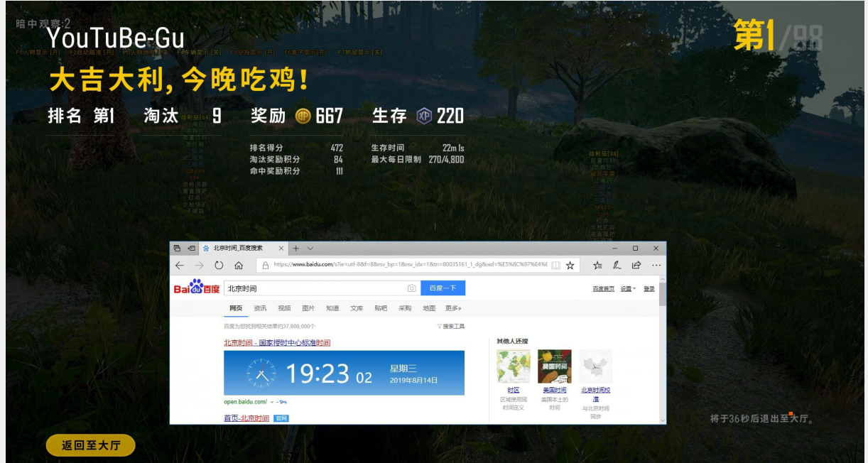
Task: Add page to favorites with star icon
Action: (x=570, y=265)
